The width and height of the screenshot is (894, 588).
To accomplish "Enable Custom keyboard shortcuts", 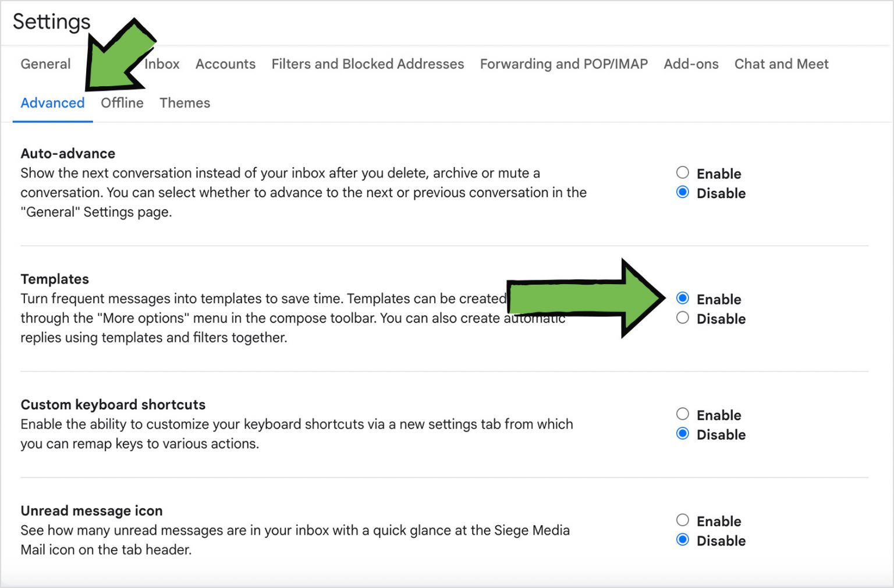I will (x=683, y=414).
